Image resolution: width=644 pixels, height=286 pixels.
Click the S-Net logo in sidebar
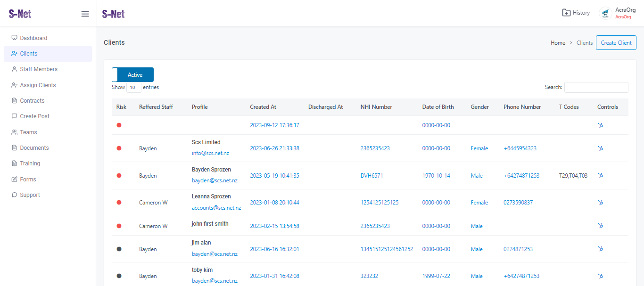point(20,14)
